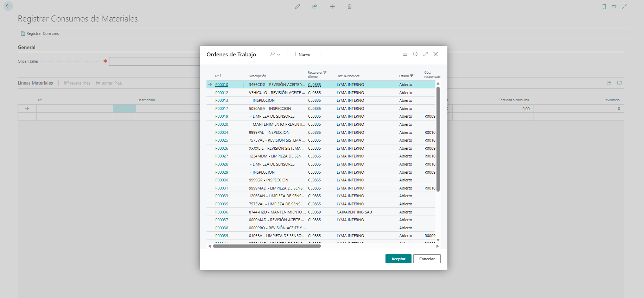Click the edit pencil icon at top
The image size is (644, 298).
298,7
